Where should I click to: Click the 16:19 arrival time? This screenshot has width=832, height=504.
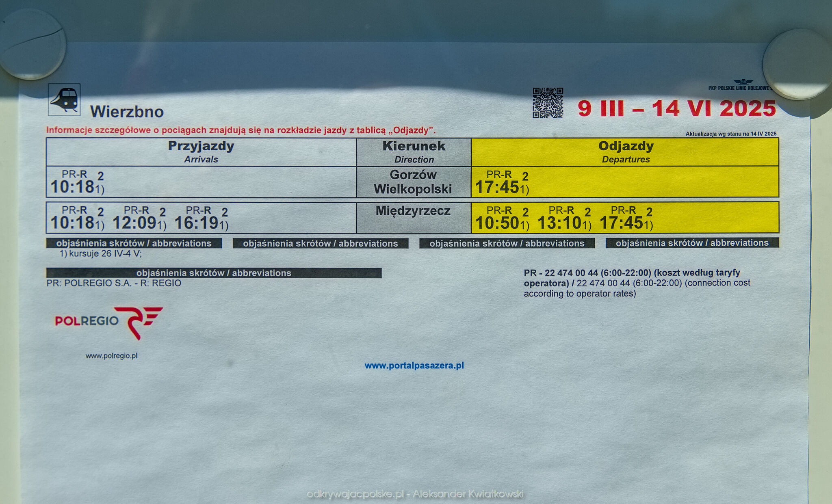pyautogui.click(x=197, y=223)
